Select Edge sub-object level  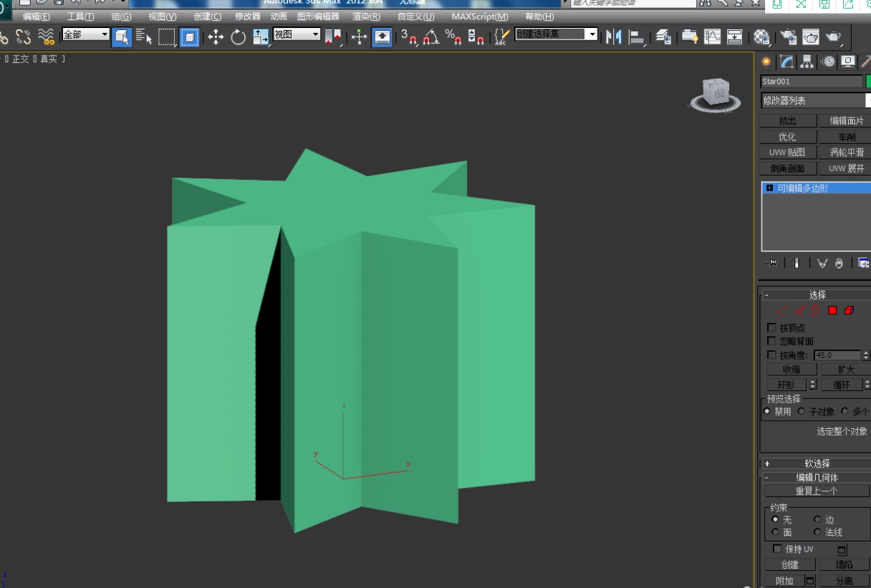[x=799, y=310]
